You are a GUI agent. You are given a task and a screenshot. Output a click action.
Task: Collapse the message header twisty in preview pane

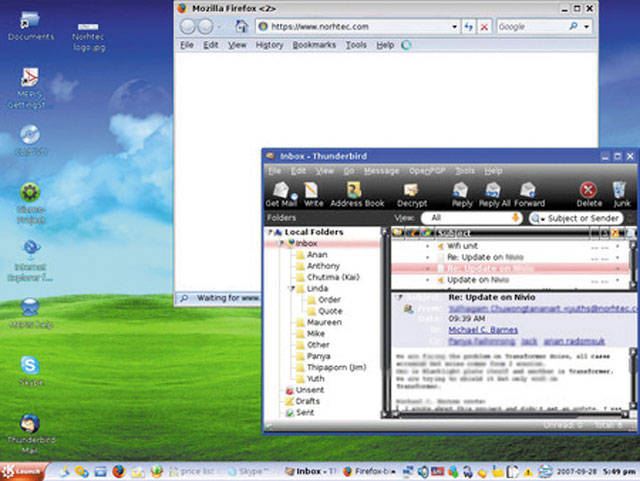[x=400, y=298]
